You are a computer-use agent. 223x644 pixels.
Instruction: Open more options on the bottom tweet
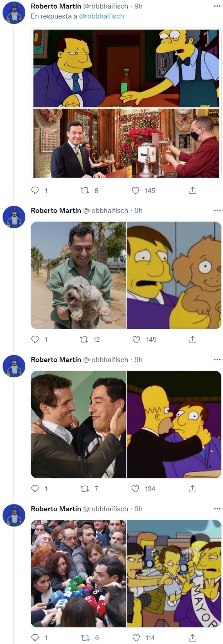pos(217,509)
